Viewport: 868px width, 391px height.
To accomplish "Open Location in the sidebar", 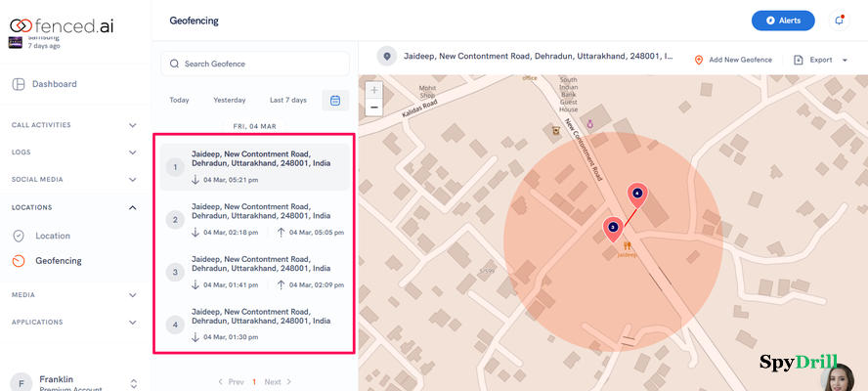I will click(52, 236).
